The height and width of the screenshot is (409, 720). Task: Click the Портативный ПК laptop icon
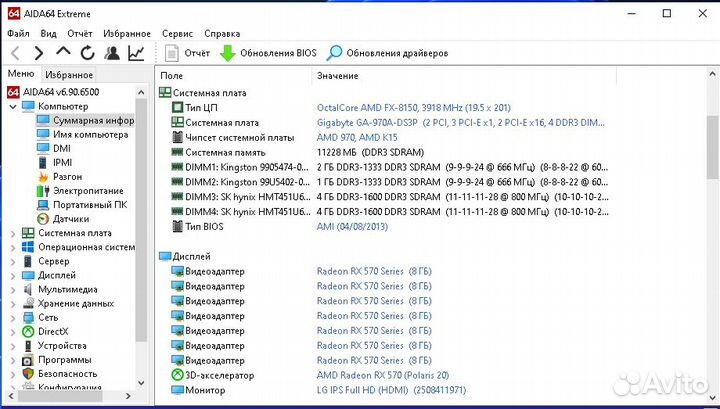click(43, 205)
